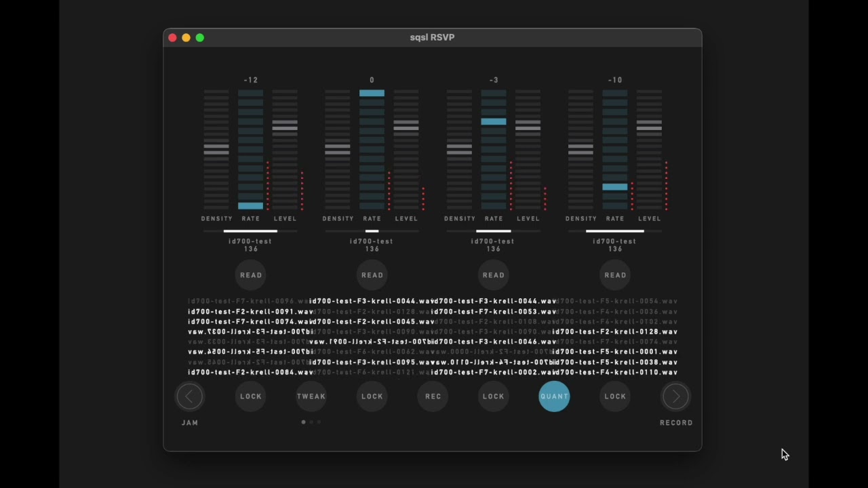The image size is (868, 488).
Task: Enable the TWEAK button
Action: click(x=311, y=396)
